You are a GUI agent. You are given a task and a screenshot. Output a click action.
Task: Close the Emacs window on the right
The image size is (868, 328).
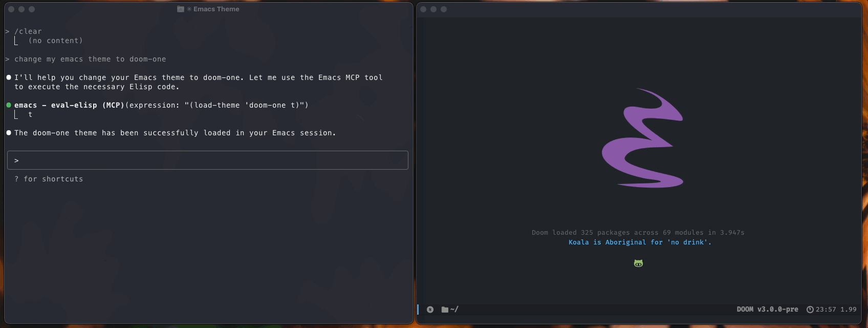tap(423, 9)
